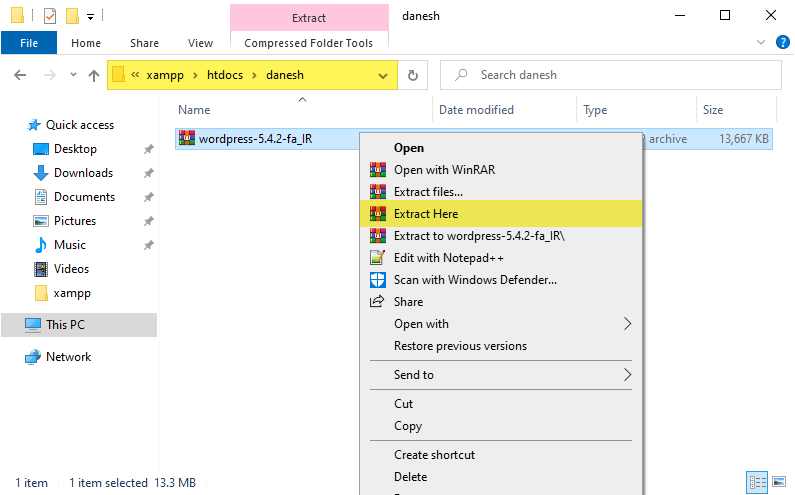This screenshot has height=495, width=795.
Task: Click the Properties checkmark icon in title bar
Action: pyautogui.click(x=50, y=16)
